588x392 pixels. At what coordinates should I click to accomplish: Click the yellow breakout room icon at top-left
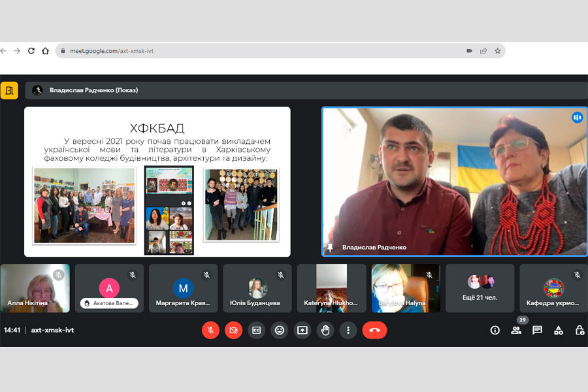[9, 90]
